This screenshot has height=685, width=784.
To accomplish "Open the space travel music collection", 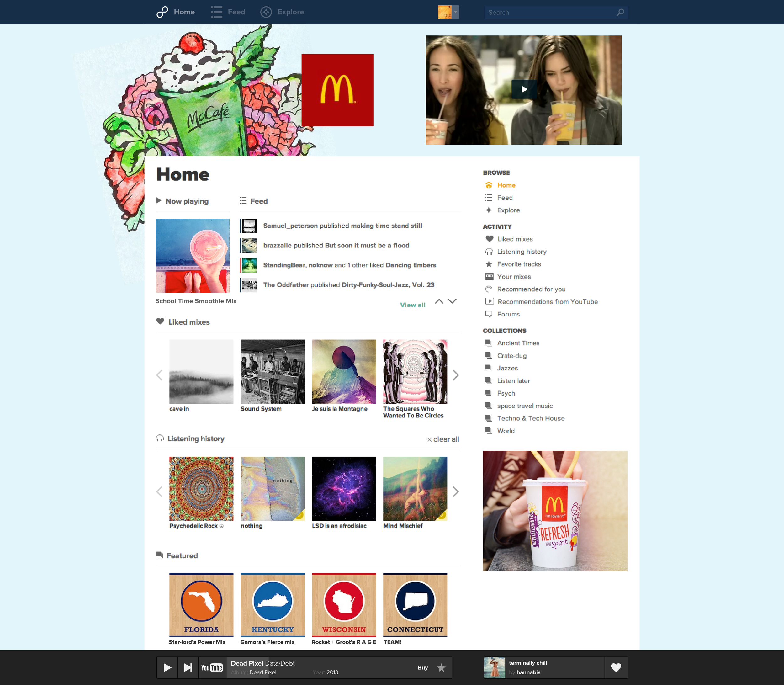I will point(525,406).
